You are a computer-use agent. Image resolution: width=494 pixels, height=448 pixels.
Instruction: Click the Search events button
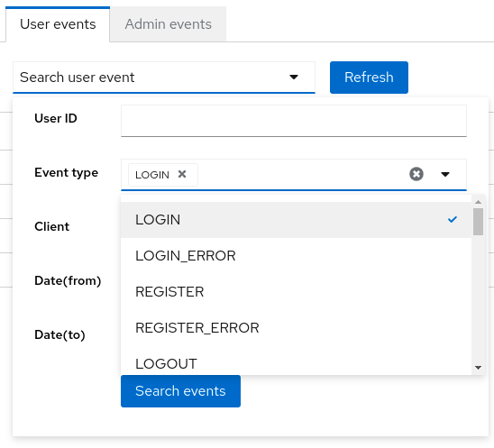pyautogui.click(x=180, y=391)
